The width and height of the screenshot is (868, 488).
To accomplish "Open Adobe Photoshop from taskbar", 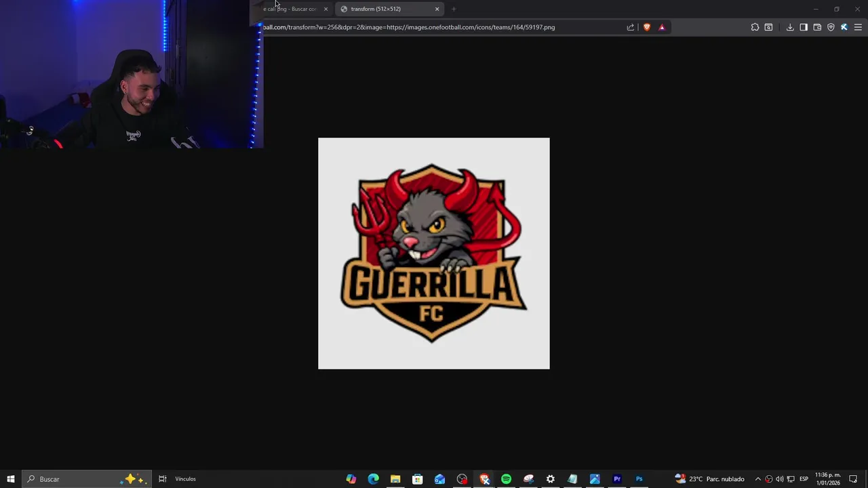I will point(639,479).
